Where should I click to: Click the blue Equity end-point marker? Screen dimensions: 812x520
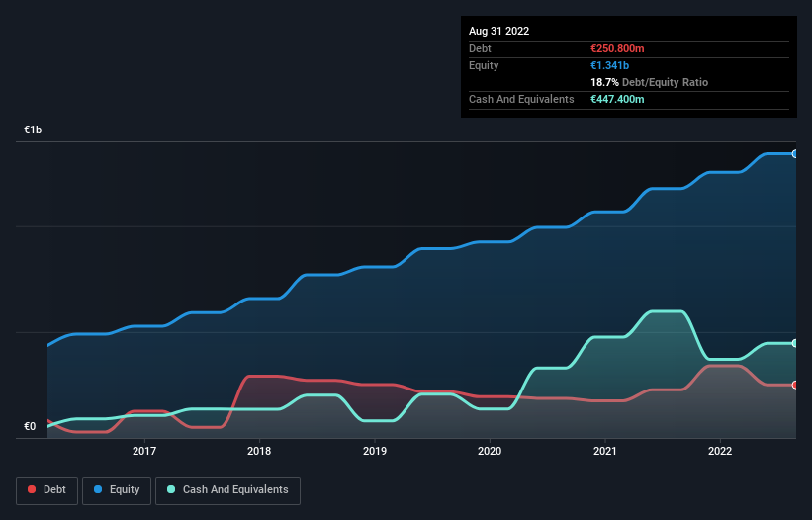click(x=795, y=153)
